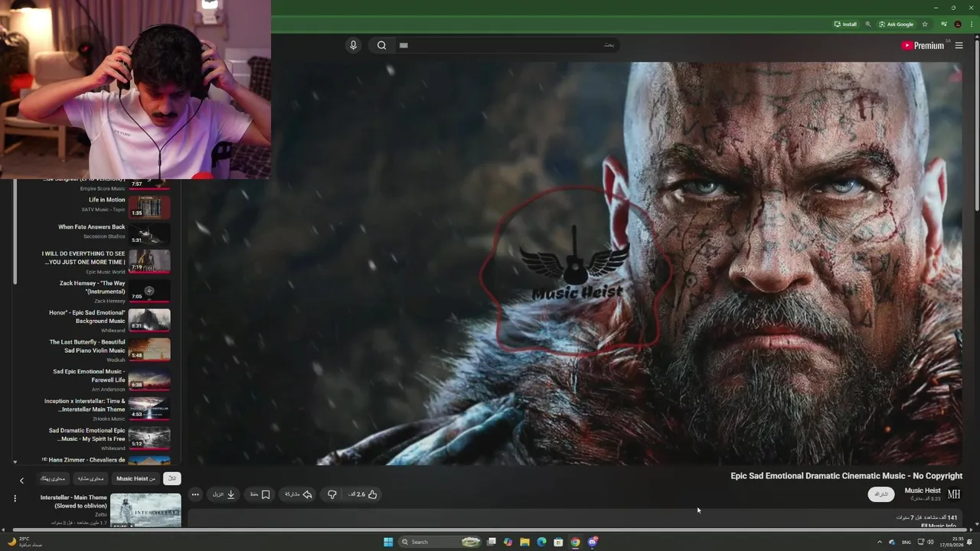The image size is (980, 551).
Task: Open the Chrome profile avatar
Action: pos(957,24)
